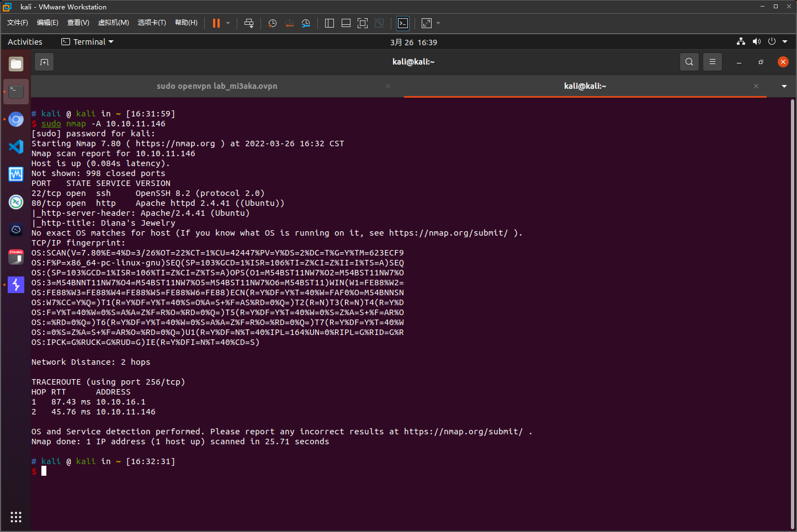Open the purple lightning bolt dock app
This screenshot has width=797, height=532.
(16, 285)
